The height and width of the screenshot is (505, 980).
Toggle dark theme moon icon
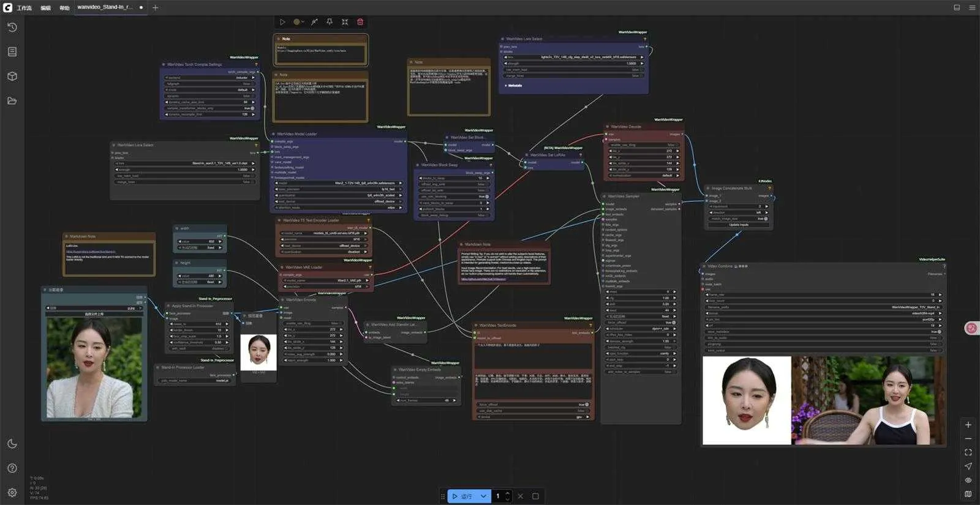12,444
